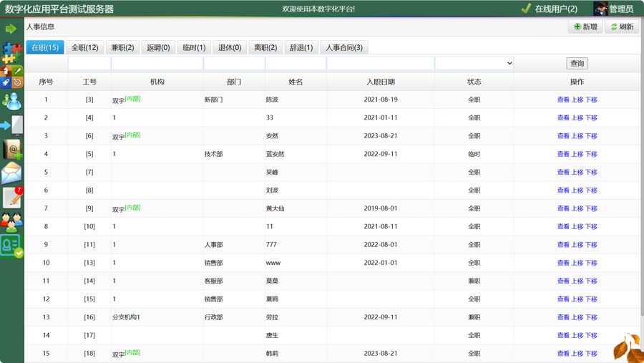Click the 新增 add button
The width and height of the screenshot is (644, 363).
click(x=585, y=27)
